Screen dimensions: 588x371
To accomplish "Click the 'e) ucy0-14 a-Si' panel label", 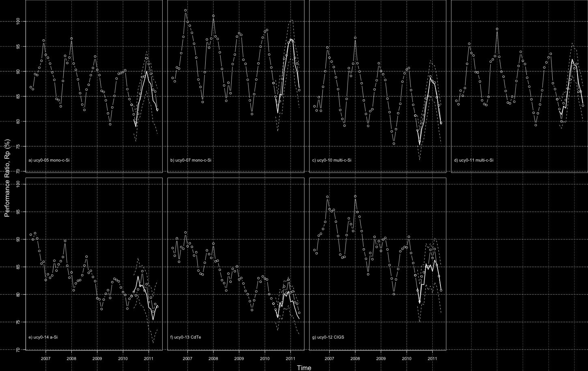I will click(43, 337).
